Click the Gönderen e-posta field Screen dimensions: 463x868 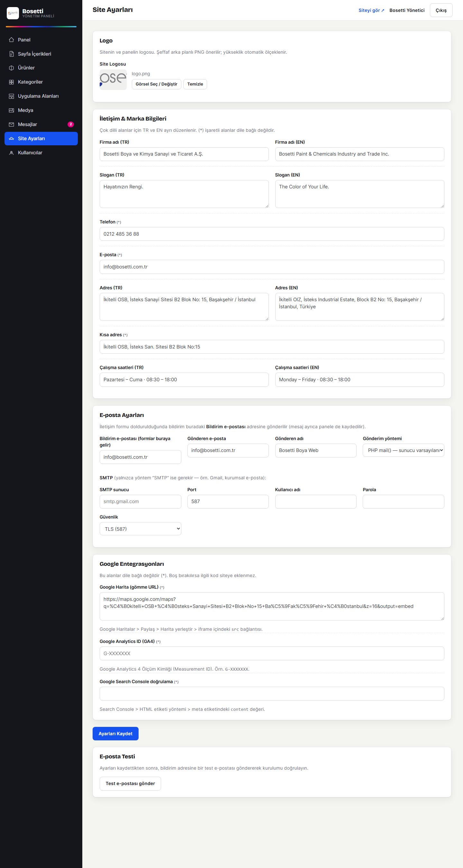pyautogui.click(x=228, y=450)
